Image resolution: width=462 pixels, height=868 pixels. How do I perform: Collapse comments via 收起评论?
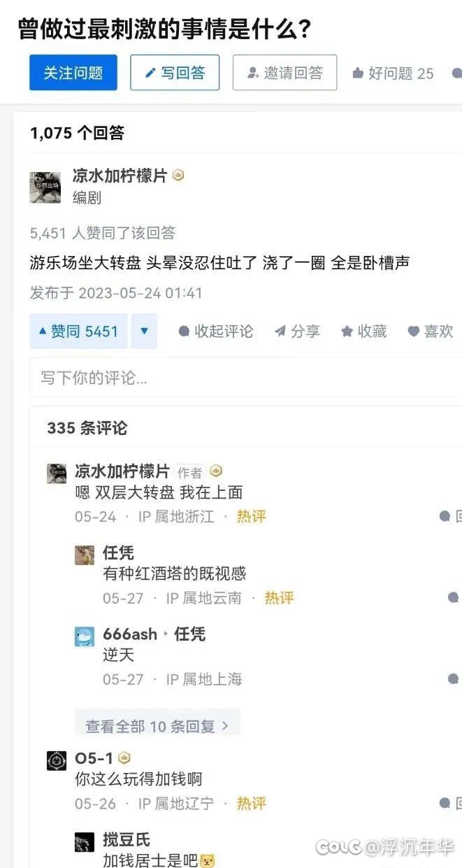point(216,332)
